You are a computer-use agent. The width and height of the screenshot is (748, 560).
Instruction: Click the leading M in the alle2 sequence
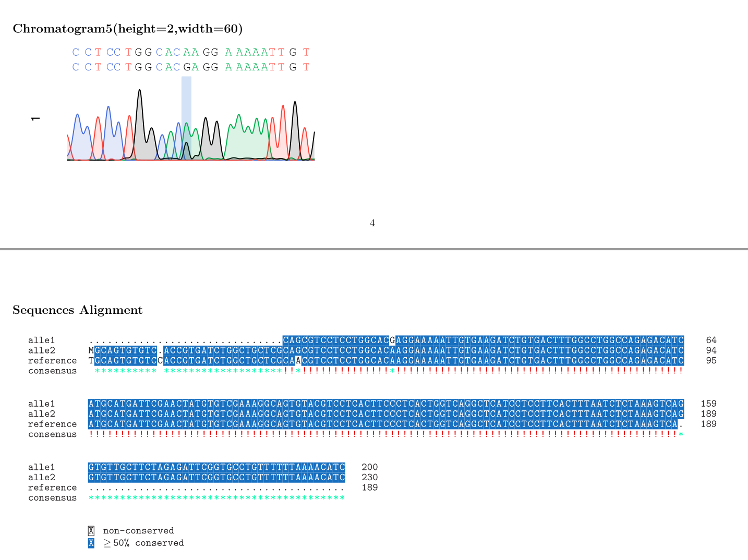(x=91, y=350)
